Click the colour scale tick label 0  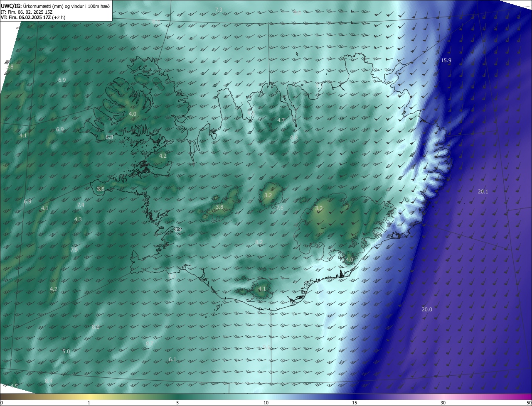(x=1, y=403)
